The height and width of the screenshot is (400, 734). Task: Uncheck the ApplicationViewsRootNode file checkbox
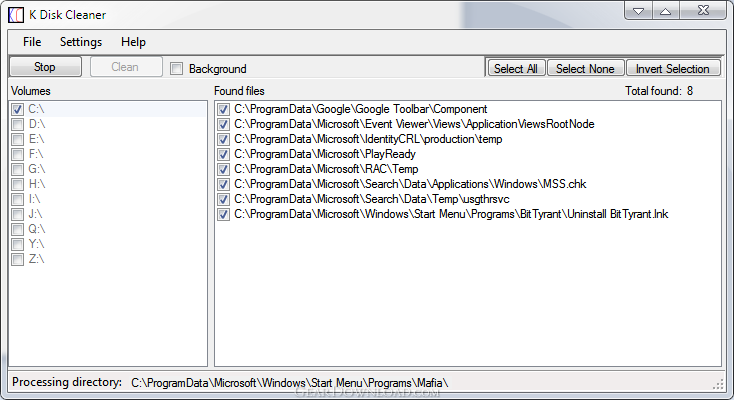click(224, 125)
